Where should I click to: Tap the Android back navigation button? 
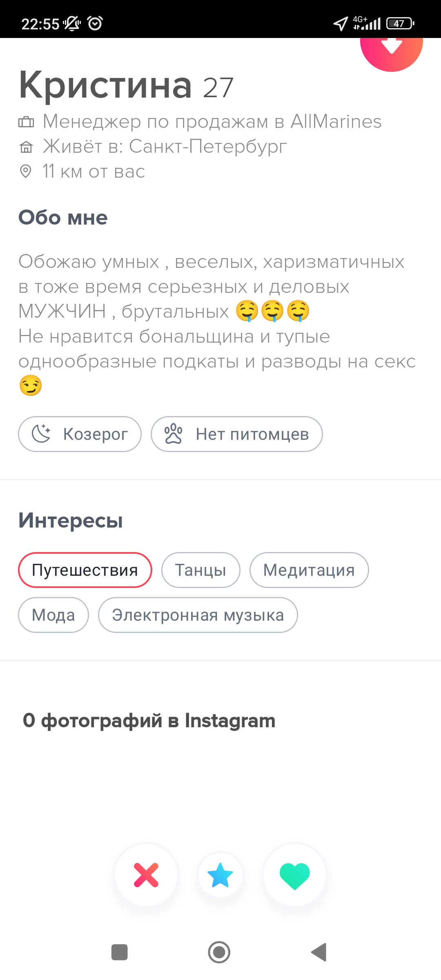point(319,952)
